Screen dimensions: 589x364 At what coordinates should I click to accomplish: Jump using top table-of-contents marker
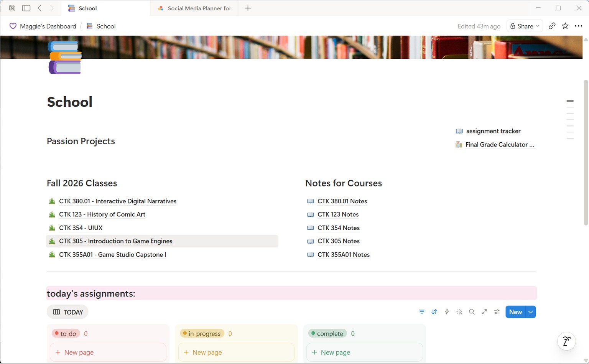tap(570, 101)
